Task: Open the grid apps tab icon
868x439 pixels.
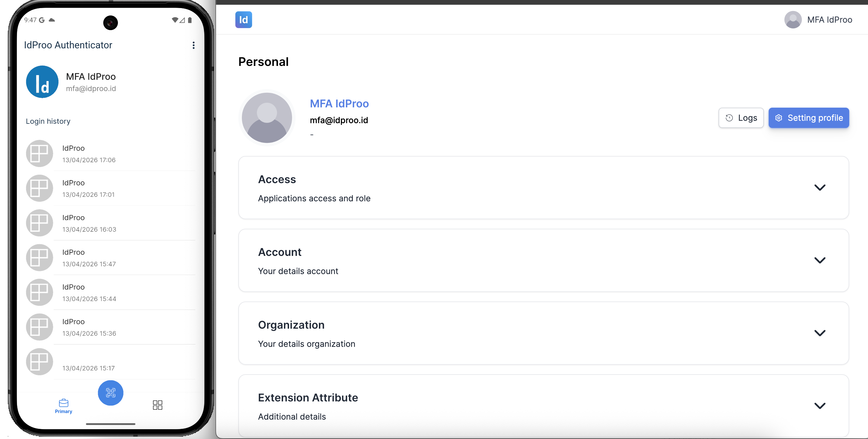Action: point(157,405)
